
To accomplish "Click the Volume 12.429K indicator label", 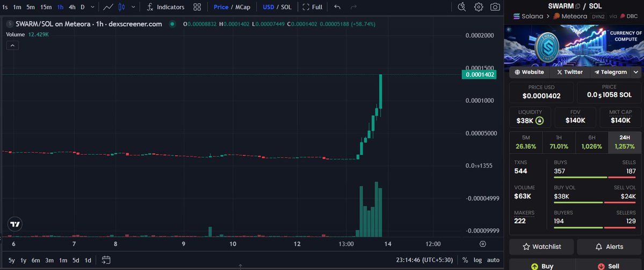I will point(27,34).
